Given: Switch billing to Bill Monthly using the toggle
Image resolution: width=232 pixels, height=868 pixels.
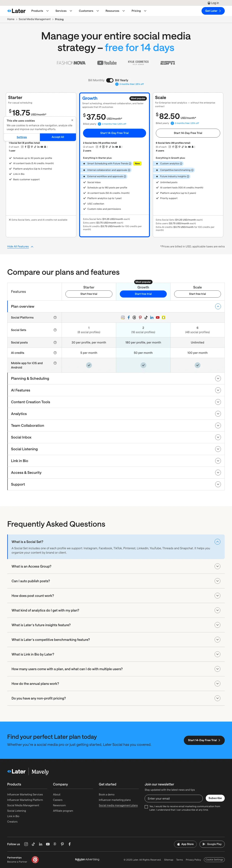Looking at the screenshot, I should (110, 81).
